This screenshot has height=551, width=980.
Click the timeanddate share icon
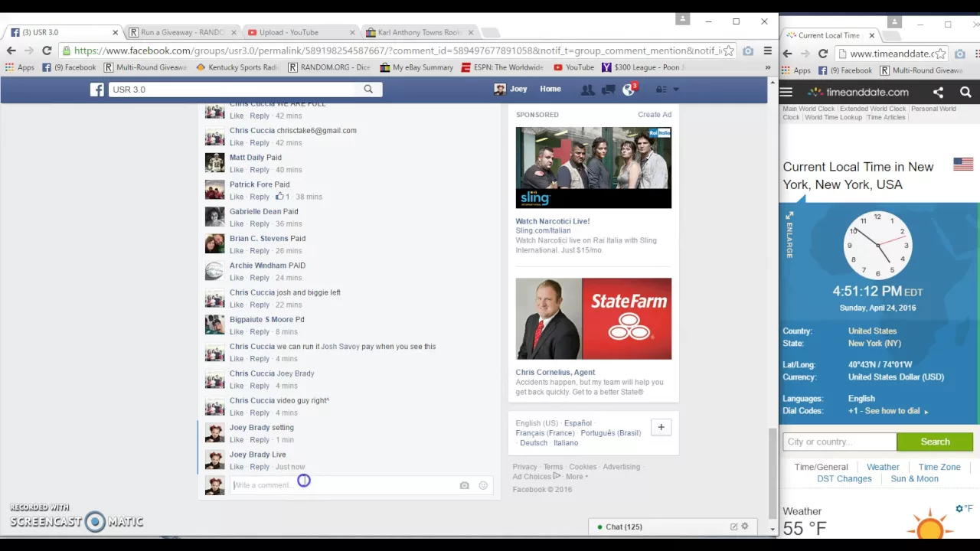938,93
